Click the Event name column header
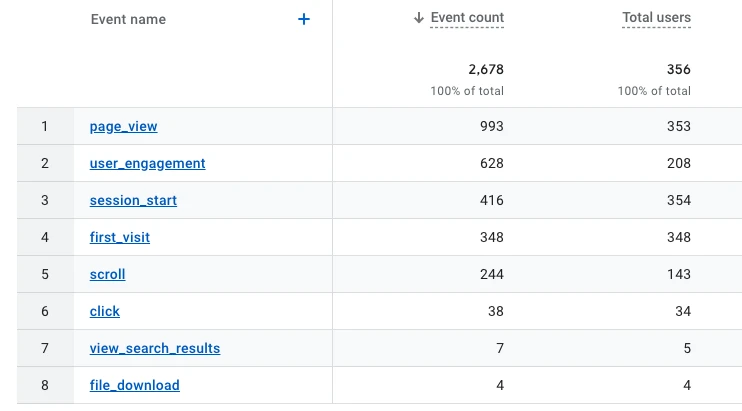This screenshot has height=411, width=742. click(128, 19)
